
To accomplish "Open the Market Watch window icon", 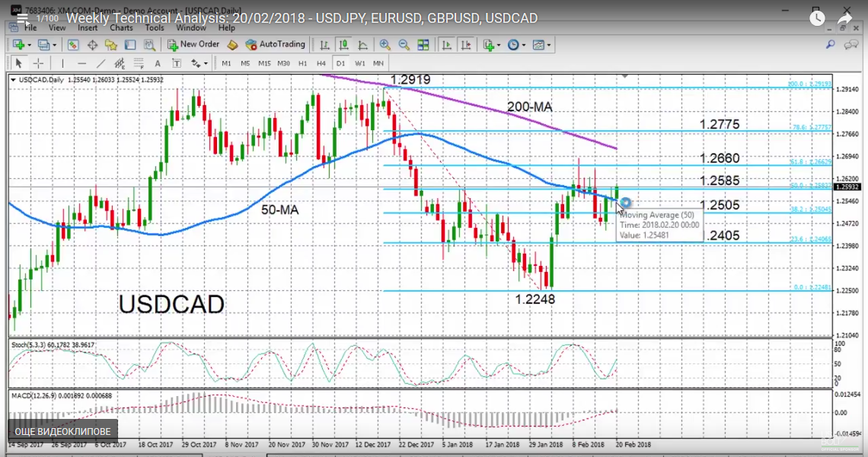I will tap(72, 45).
